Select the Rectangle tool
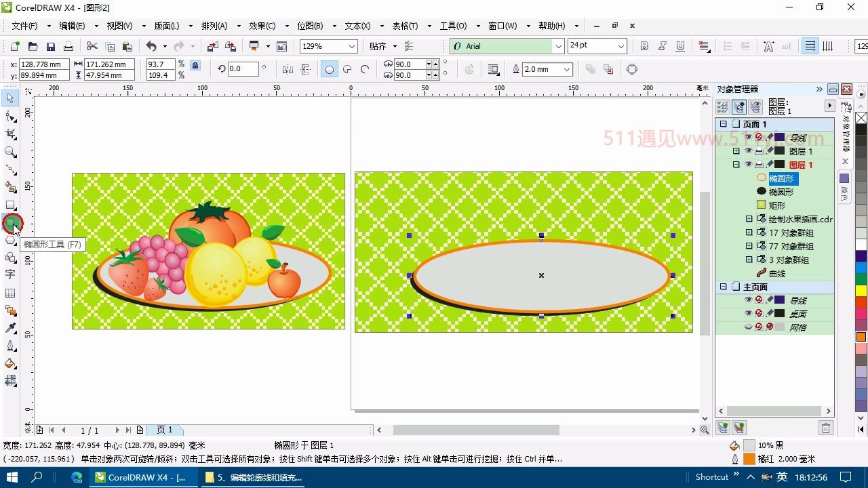The height and width of the screenshot is (488, 868). click(10, 205)
